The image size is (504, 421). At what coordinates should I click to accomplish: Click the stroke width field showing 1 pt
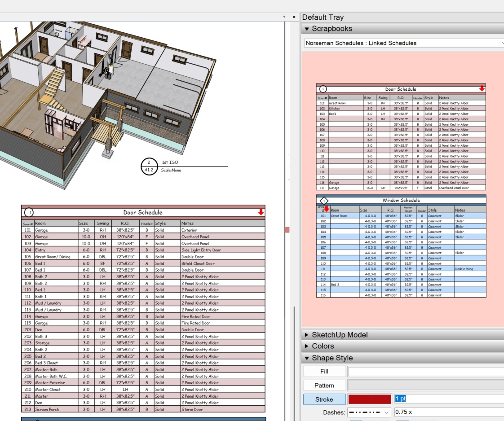[449, 399]
